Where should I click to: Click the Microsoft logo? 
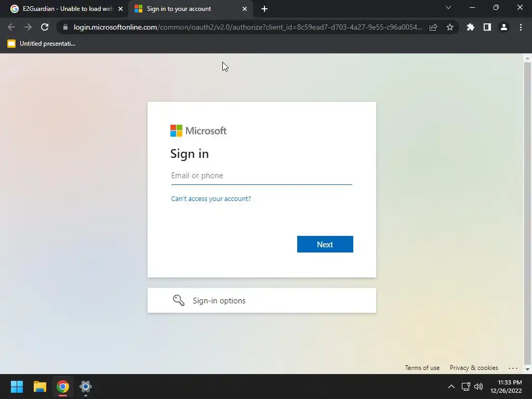click(198, 130)
